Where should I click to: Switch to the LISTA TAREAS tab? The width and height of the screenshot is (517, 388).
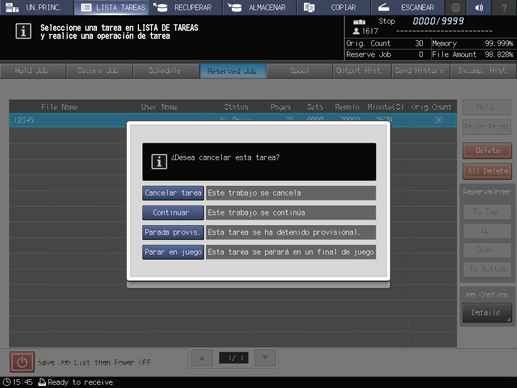tap(111, 7)
